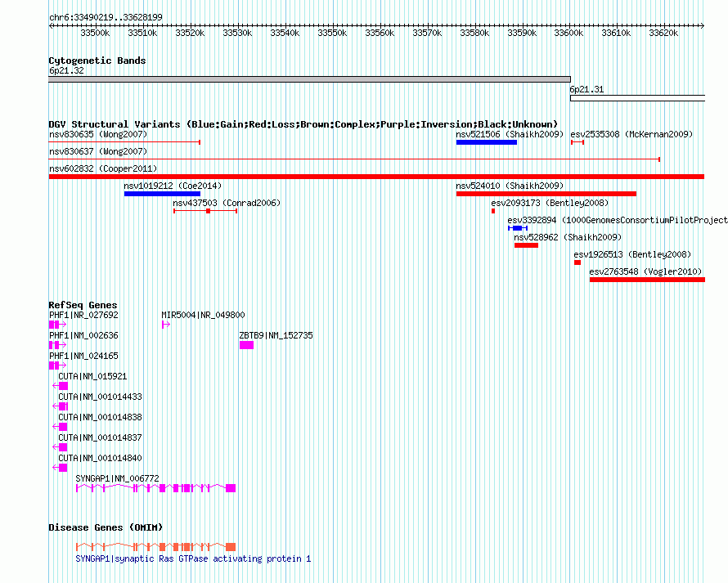Viewport: 728px width, 583px height.
Task: Click the 33620k ruler tick label
Action: [663, 33]
